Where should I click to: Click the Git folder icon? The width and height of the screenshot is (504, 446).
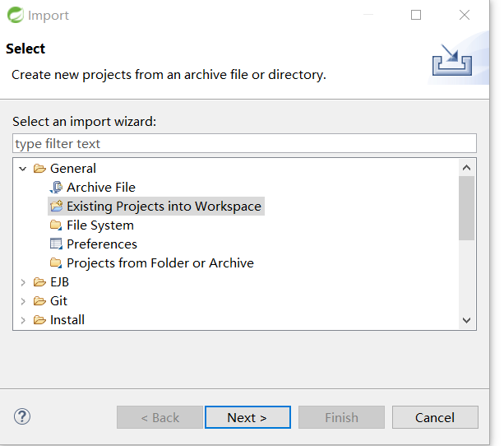39,301
